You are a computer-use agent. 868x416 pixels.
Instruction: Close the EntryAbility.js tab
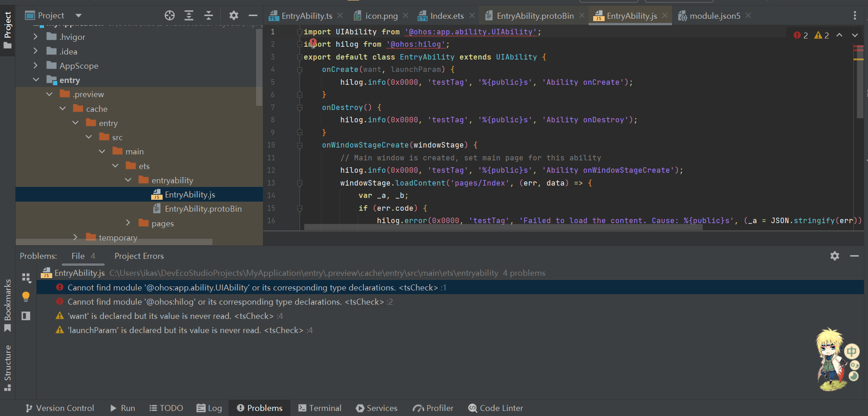pyautogui.click(x=665, y=16)
